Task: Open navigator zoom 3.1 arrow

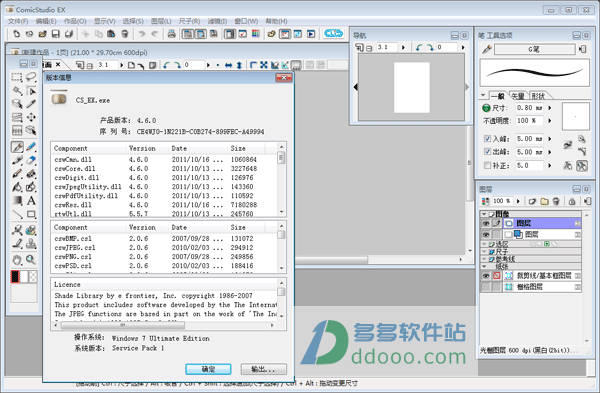Action: click(x=403, y=47)
